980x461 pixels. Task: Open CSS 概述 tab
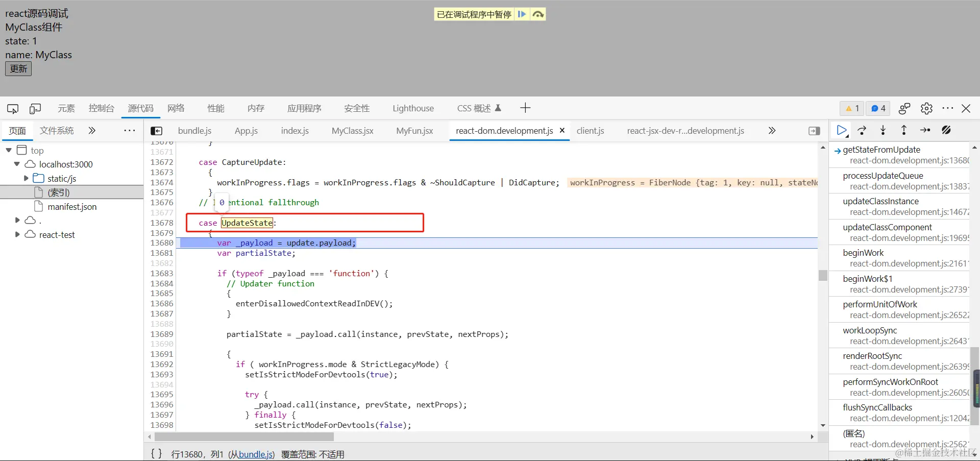[x=479, y=108]
